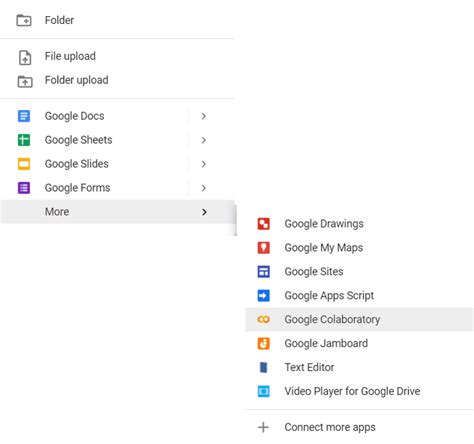Click the Video Player for Google Drive icon
This screenshot has height=444, width=474.
[263, 391]
